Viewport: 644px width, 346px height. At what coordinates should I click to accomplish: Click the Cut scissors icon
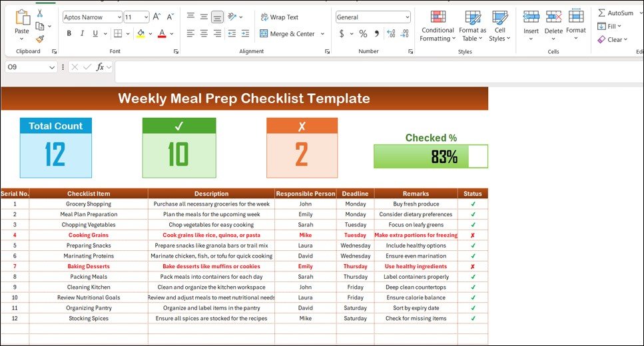tap(40, 13)
